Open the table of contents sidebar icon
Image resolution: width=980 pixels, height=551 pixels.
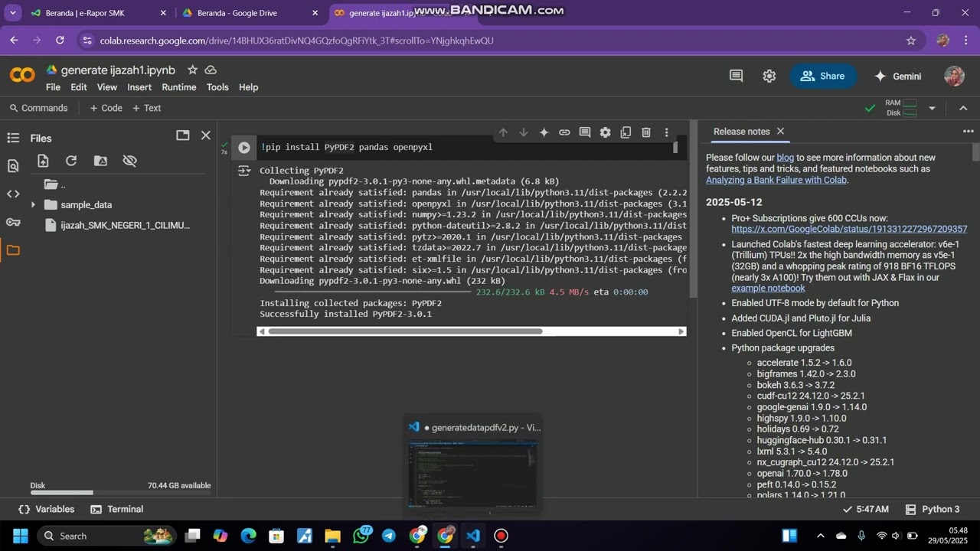13,138
